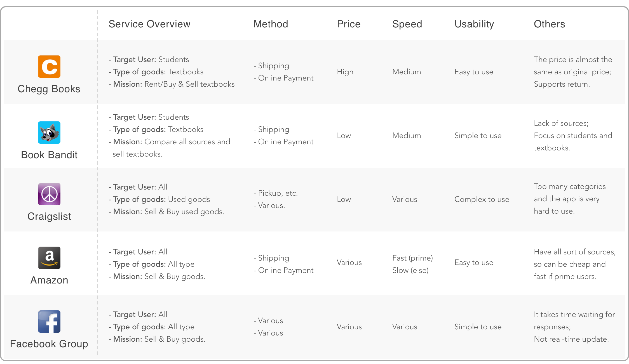
Task: Click Chegg's 'High' price cell
Action: pyautogui.click(x=345, y=72)
